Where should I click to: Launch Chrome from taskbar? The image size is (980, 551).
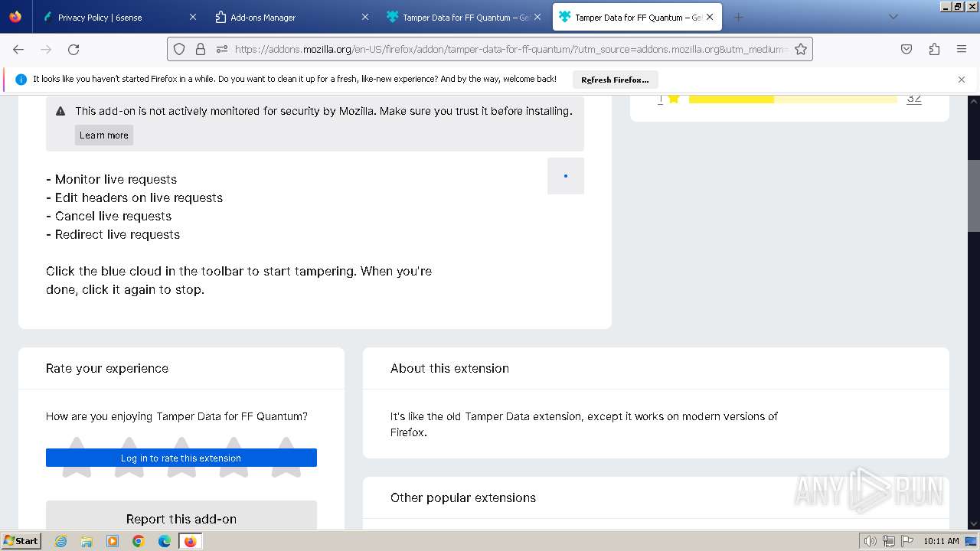click(139, 541)
